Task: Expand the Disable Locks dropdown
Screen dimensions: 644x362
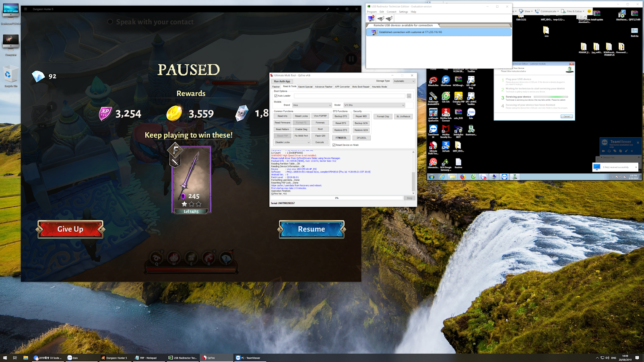Action: coord(292,142)
